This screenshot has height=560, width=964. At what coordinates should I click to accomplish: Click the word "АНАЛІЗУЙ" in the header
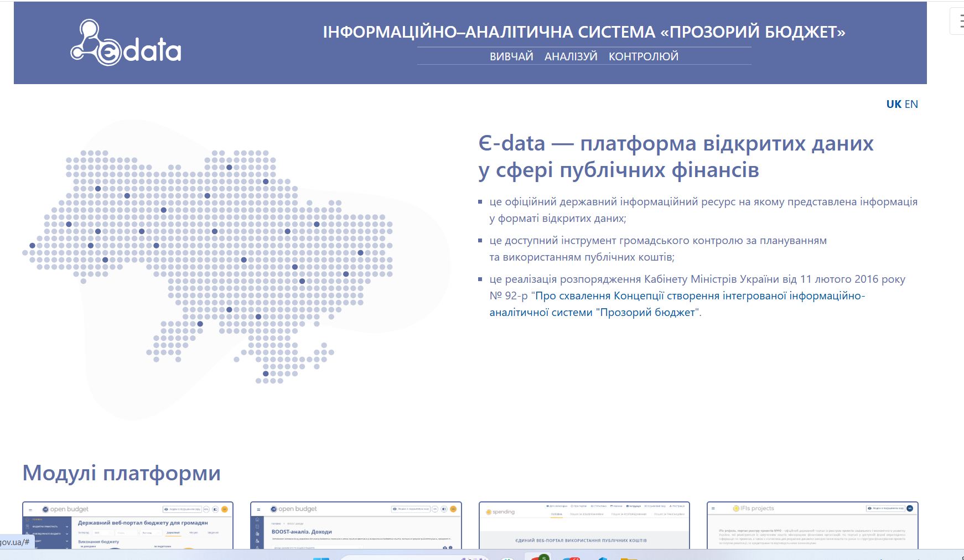(x=571, y=56)
